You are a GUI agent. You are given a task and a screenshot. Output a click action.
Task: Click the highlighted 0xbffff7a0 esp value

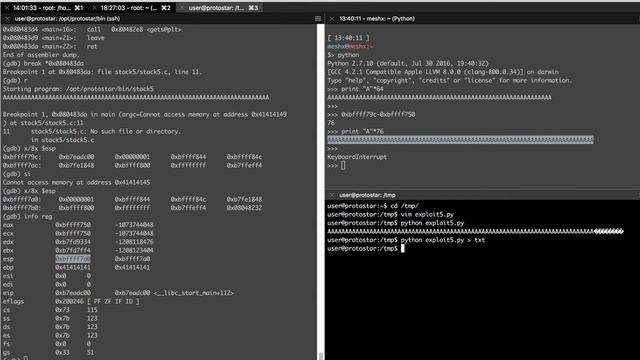(x=73, y=259)
